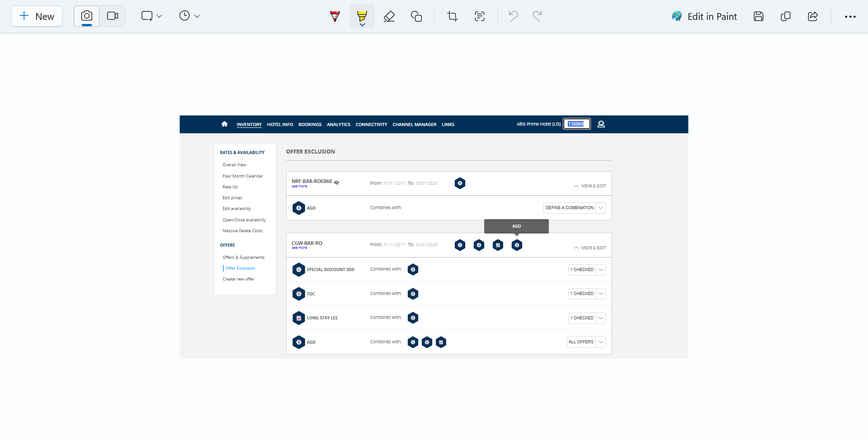Open the ANALYTICS menu

339,125
